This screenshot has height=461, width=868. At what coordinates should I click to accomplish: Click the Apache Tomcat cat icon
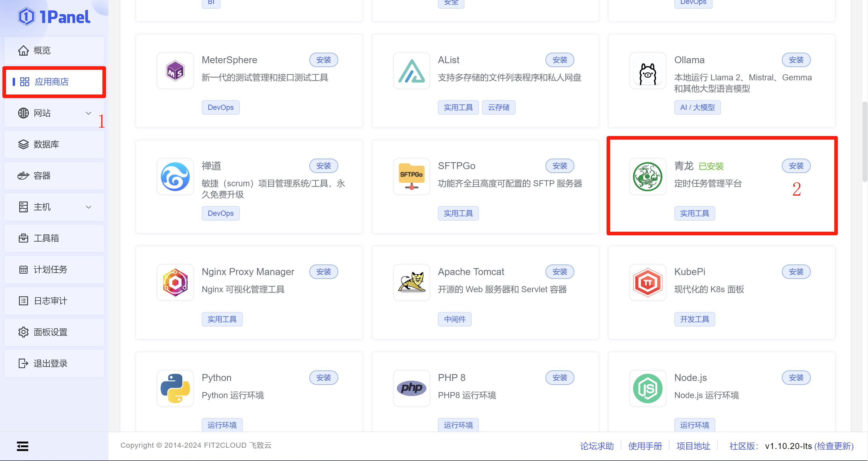411,283
